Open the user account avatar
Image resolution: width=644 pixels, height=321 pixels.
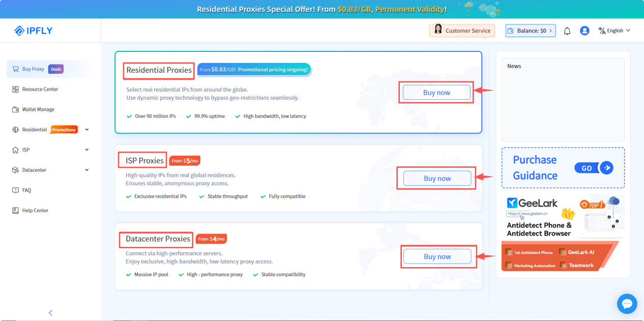click(584, 31)
